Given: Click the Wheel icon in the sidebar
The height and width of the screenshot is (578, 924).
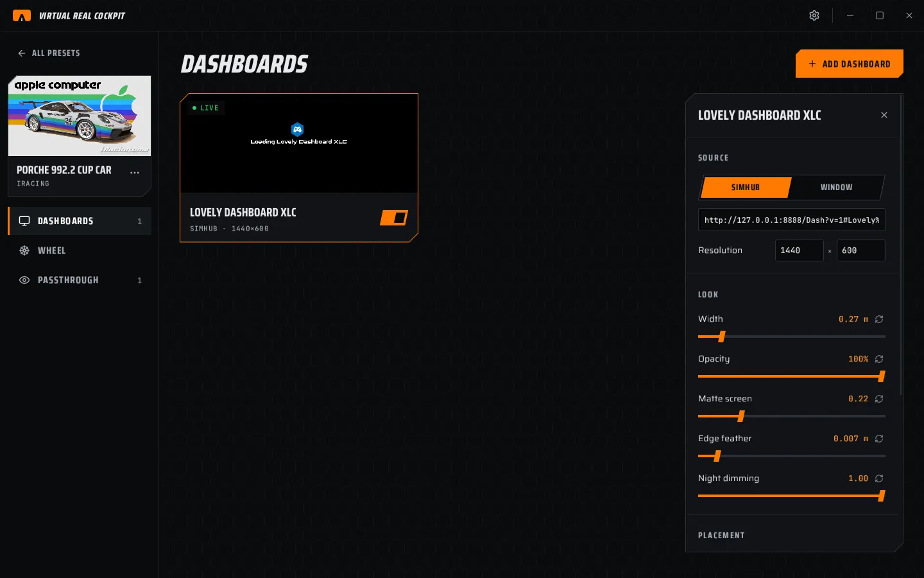Looking at the screenshot, I should [24, 250].
